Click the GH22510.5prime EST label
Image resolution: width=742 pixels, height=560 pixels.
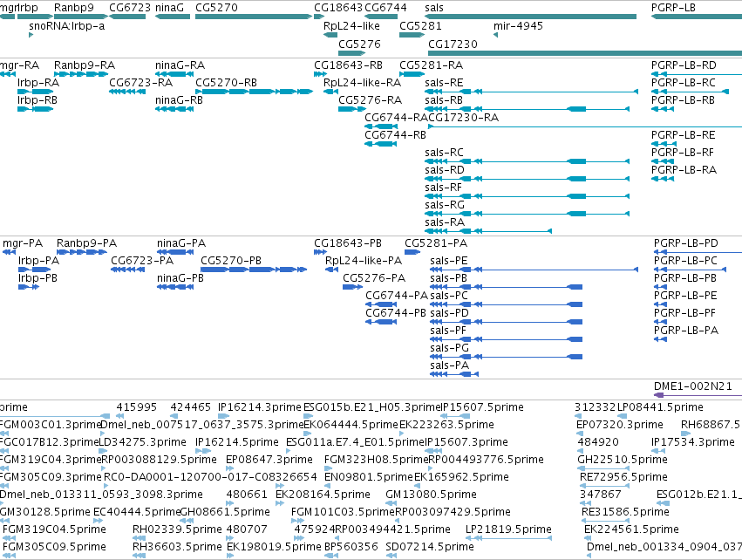point(623,459)
